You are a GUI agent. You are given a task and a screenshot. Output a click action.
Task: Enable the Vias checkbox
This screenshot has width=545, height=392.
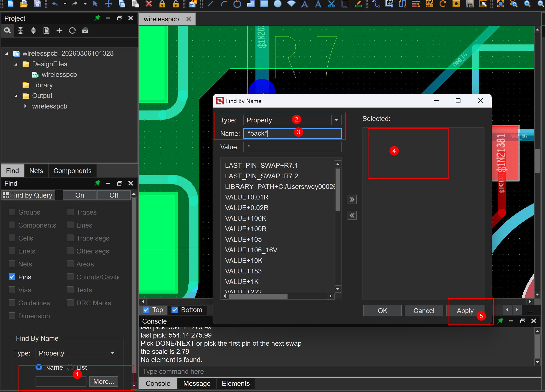pyautogui.click(x=12, y=290)
